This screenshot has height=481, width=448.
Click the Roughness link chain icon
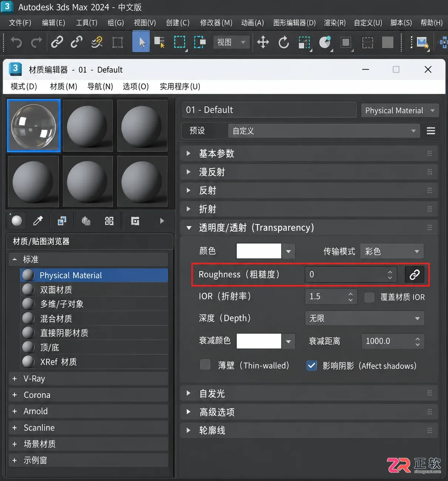click(414, 274)
